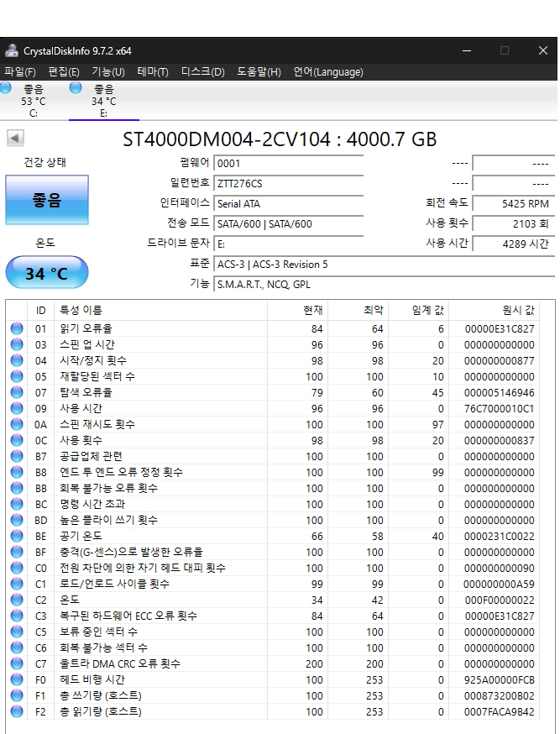Click status orb for attribute 0C 사용 횟수
The width and height of the screenshot is (560, 734).
(17, 440)
